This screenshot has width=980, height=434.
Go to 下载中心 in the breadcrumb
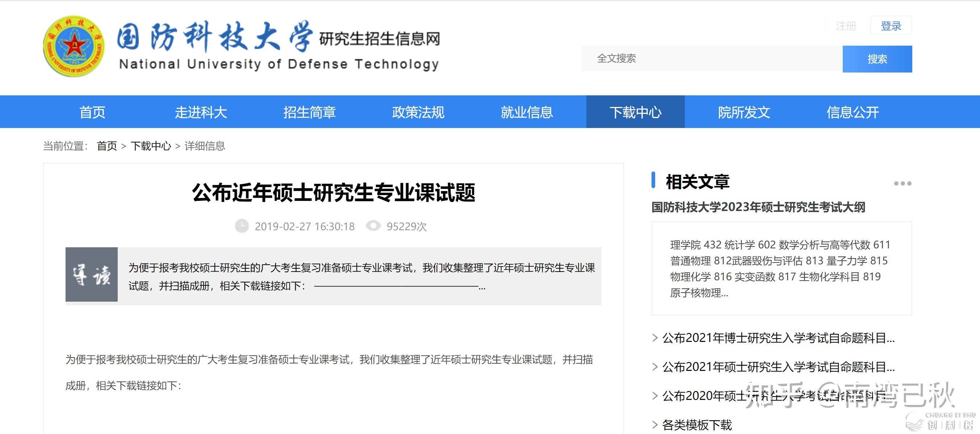point(151,146)
